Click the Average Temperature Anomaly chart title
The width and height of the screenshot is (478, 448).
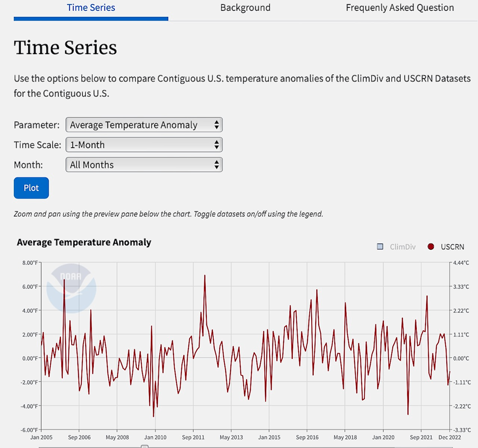coord(84,242)
